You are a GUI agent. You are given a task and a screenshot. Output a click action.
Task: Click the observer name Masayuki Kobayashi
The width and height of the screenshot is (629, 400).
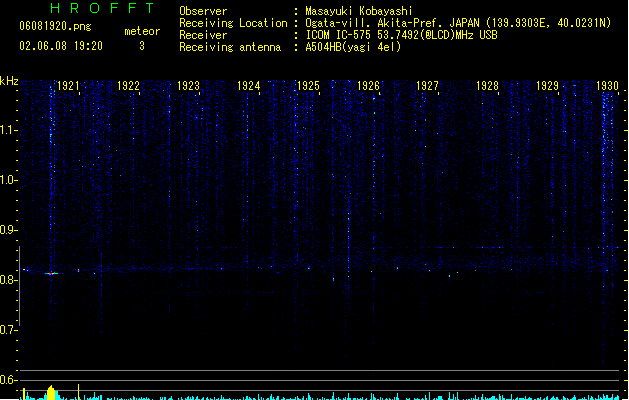point(358,11)
